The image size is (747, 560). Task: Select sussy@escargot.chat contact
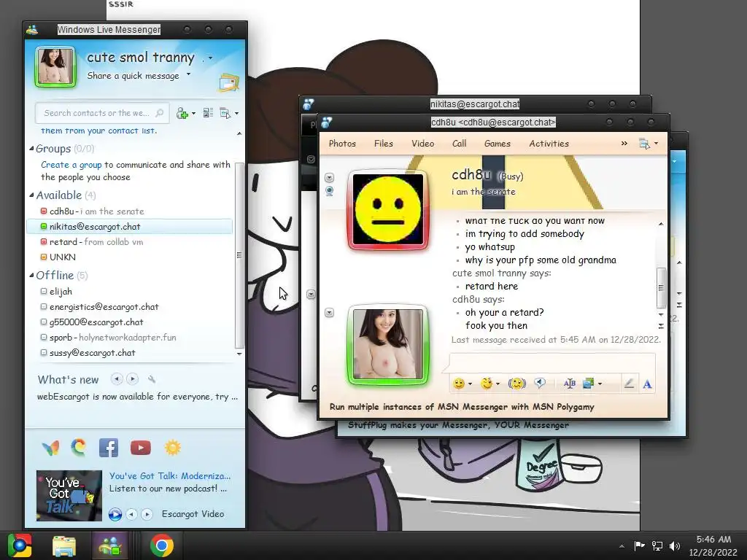point(130,353)
